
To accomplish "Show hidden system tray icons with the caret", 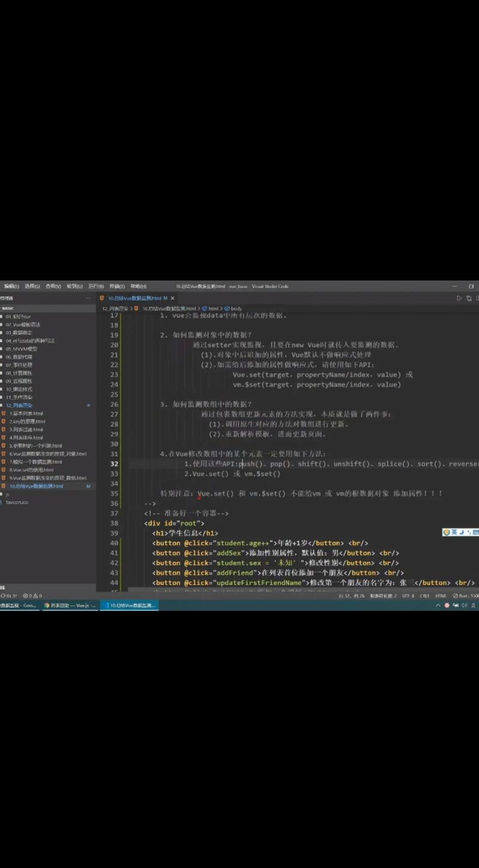I will [438, 605].
